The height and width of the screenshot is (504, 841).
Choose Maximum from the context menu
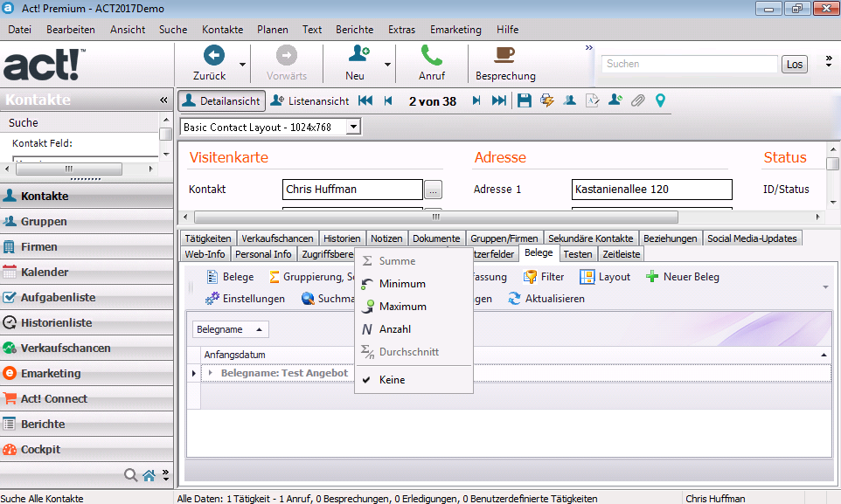pyautogui.click(x=414, y=306)
